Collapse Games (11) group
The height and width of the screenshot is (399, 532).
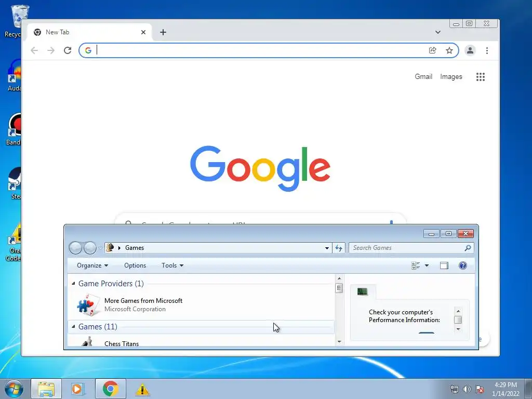click(73, 326)
